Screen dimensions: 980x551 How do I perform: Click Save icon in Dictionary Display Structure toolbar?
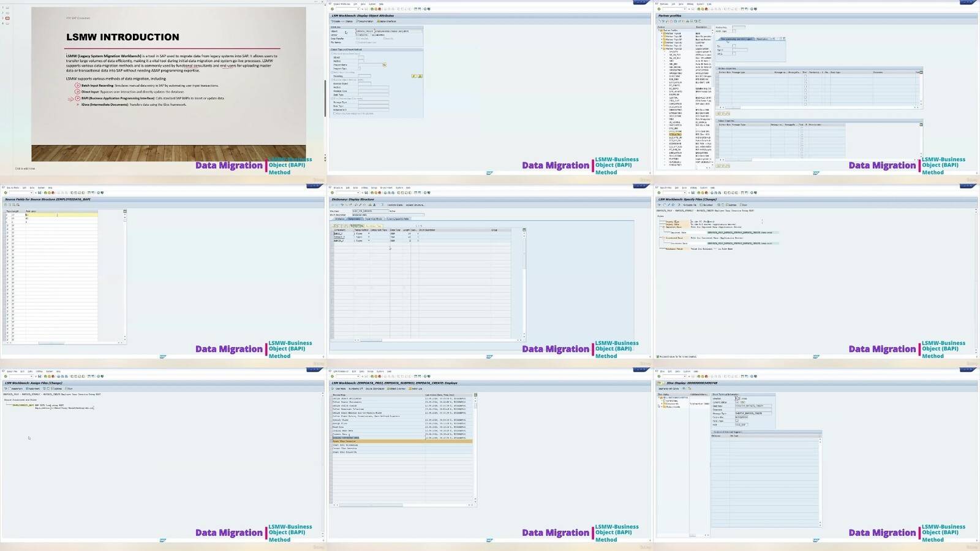pos(366,192)
